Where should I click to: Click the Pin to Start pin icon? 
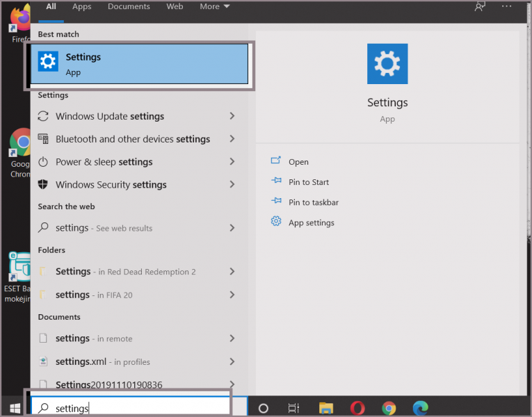tap(276, 181)
